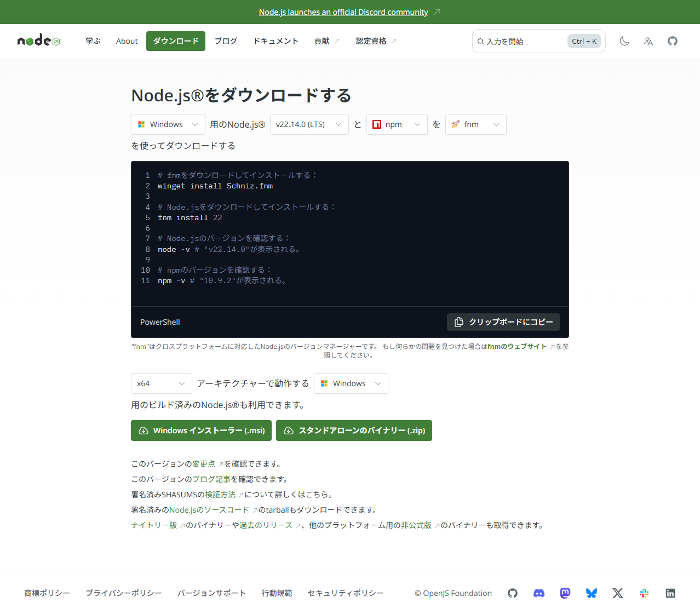Viewport: 700px width, 614px height.
Task: Select 学ぶ in the navigation bar
Action: [x=93, y=41]
